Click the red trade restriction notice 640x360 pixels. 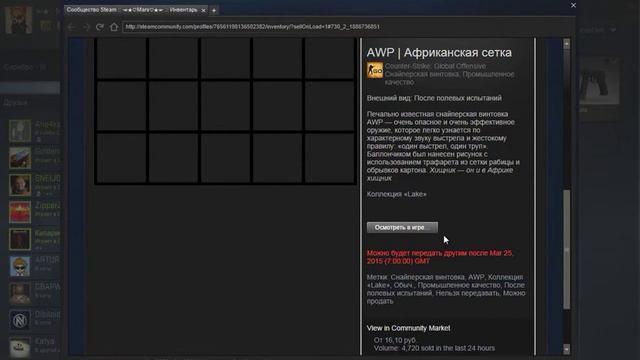tap(440, 257)
